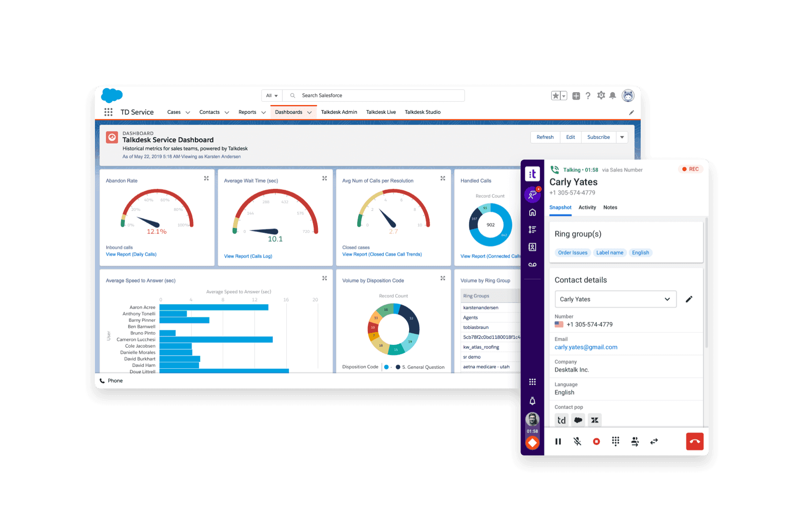The width and height of the screenshot is (798, 532).
Task: Open the dialpad keypad in call controls
Action: click(x=615, y=441)
